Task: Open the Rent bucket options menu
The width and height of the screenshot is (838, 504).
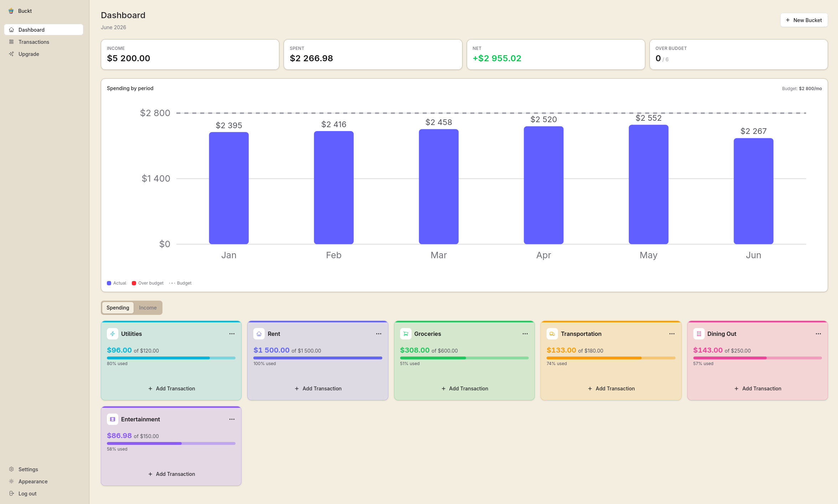Action: coord(379,334)
